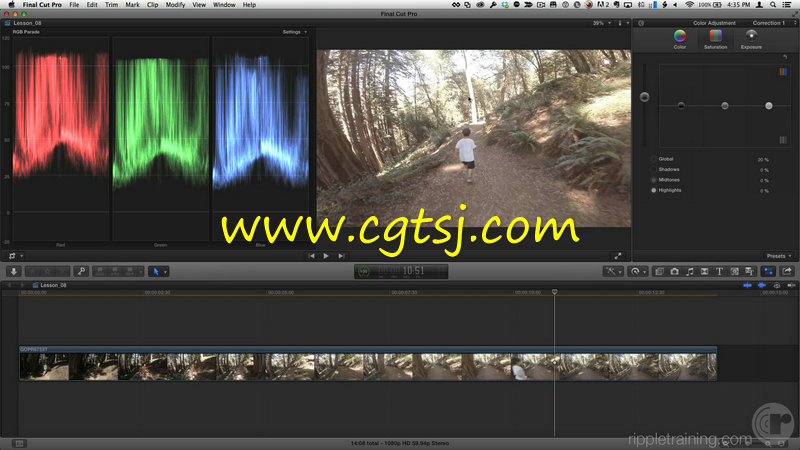800x450 pixels.
Task: Click the Midtones 0 % value field
Action: [764, 181]
